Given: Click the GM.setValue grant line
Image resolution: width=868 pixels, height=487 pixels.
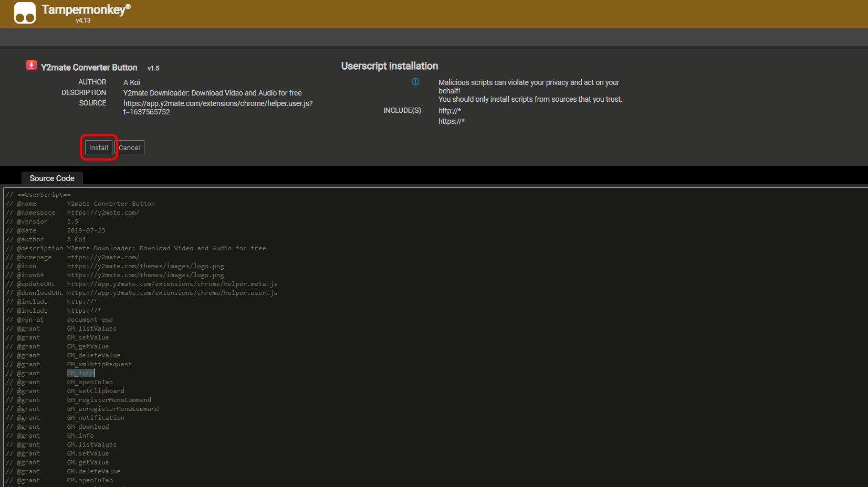Looking at the screenshot, I should pyautogui.click(x=58, y=453).
